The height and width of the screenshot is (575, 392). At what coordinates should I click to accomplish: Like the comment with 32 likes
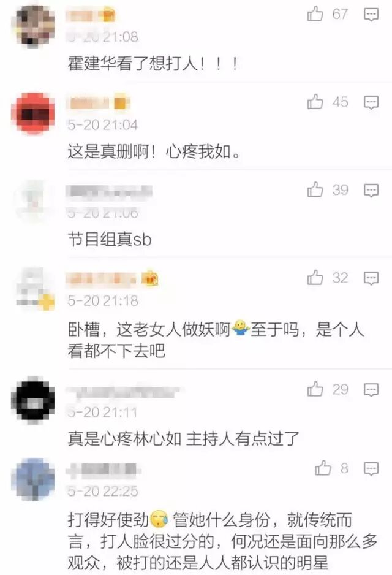pyautogui.click(x=315, y=278)
